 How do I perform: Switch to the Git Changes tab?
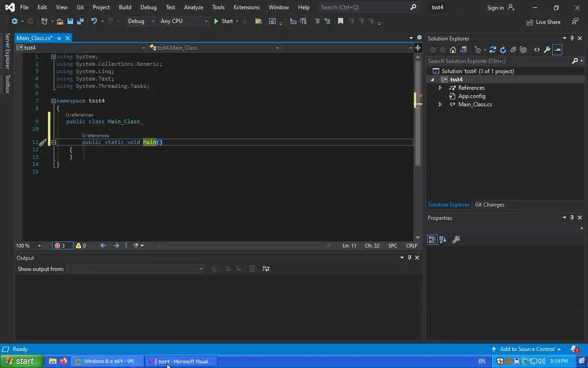tap(490, 205)
